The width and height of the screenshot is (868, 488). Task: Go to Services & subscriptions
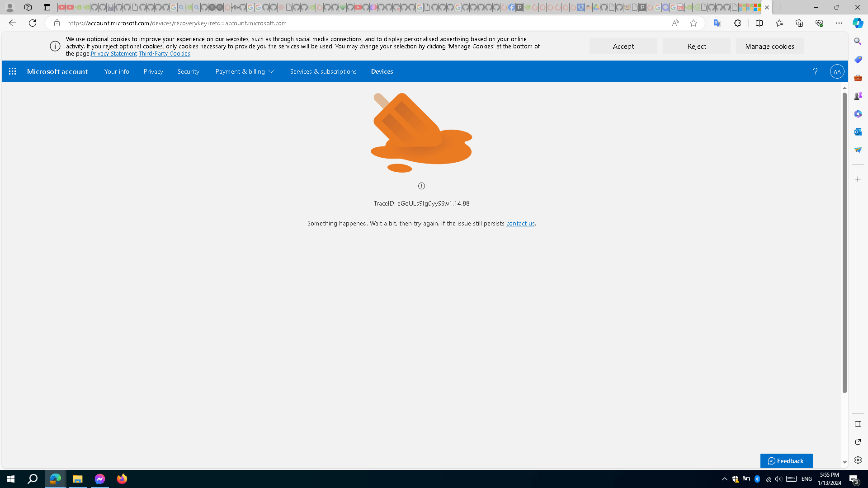coord(323,71)
